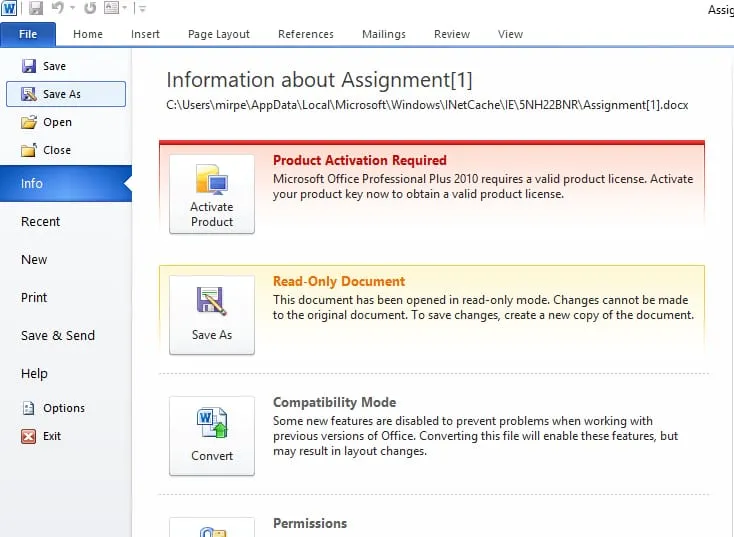Switch to the Insert ribbon tab

(145, 34)
